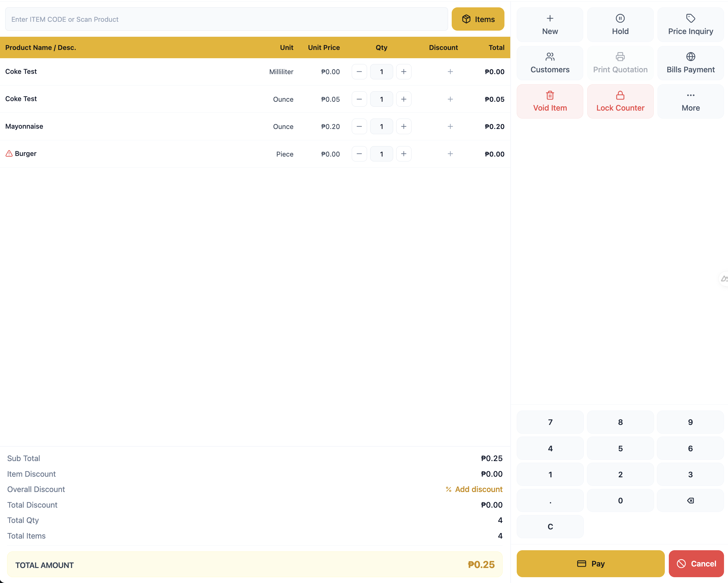Lock the counter
728x583 pixels.
tap(620, 101)
